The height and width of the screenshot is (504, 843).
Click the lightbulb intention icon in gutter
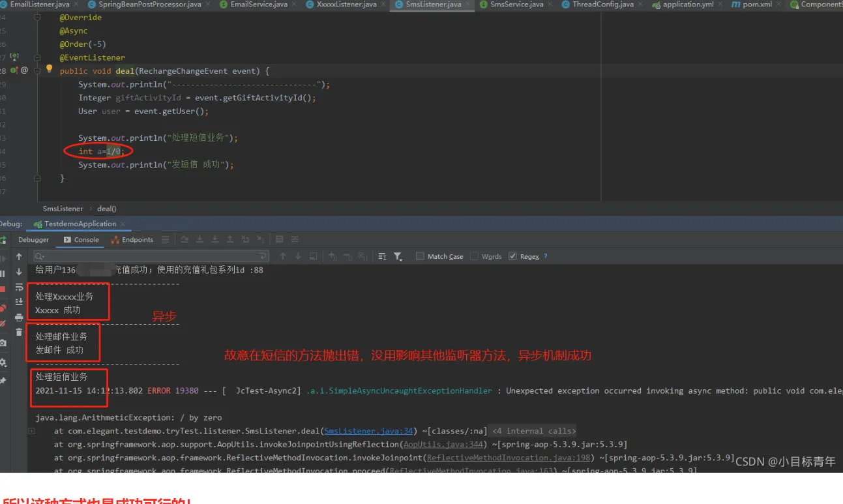(49, 69)
